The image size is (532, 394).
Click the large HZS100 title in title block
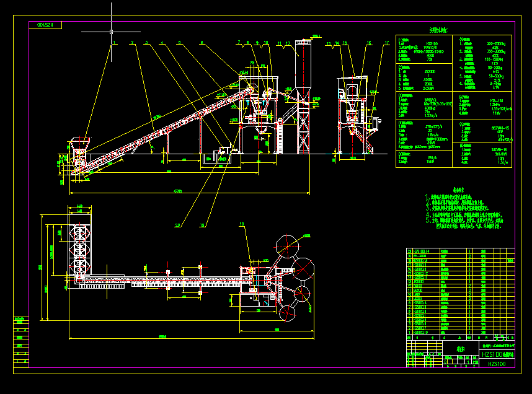(497, 354)
